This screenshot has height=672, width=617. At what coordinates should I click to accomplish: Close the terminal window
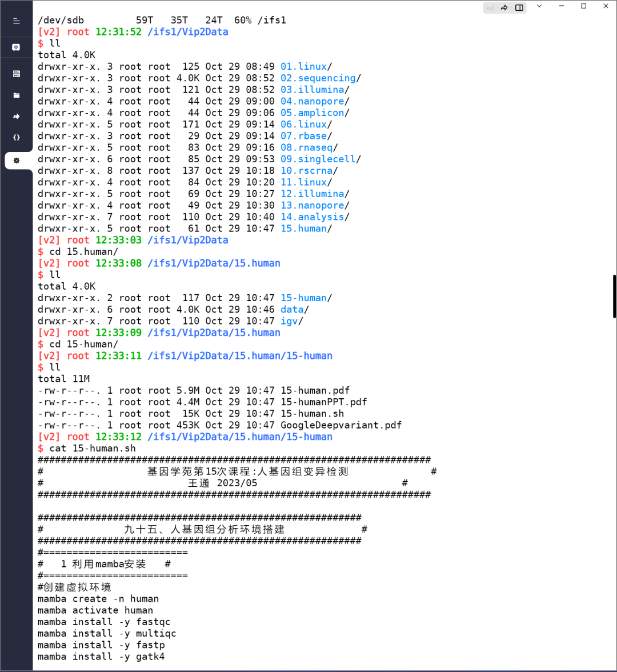(606, 6)
